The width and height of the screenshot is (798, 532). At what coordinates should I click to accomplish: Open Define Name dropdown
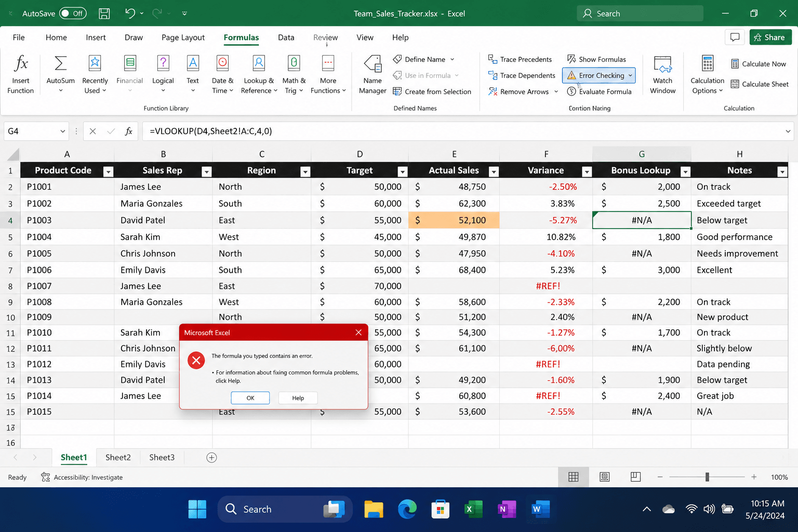coord(452,59)
